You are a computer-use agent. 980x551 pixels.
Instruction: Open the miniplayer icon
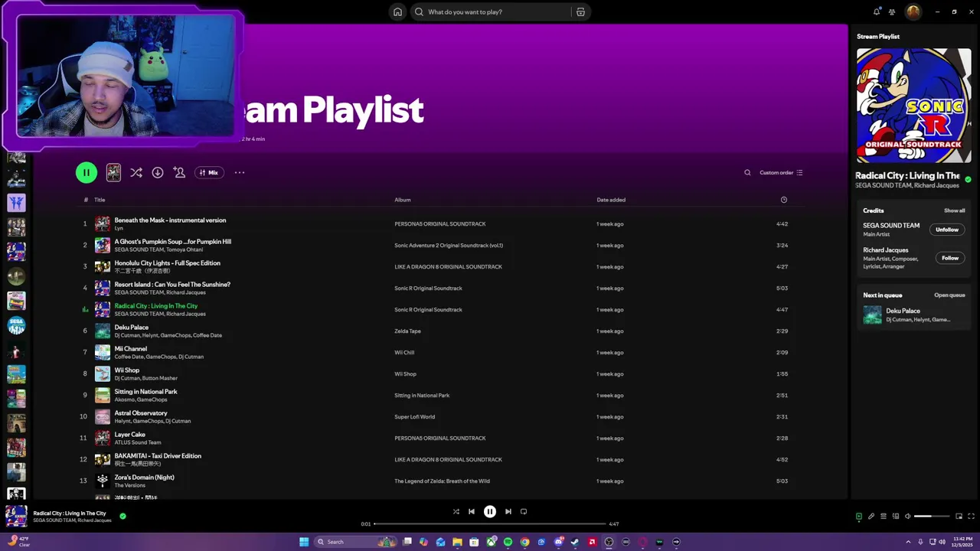click(959, 517)
